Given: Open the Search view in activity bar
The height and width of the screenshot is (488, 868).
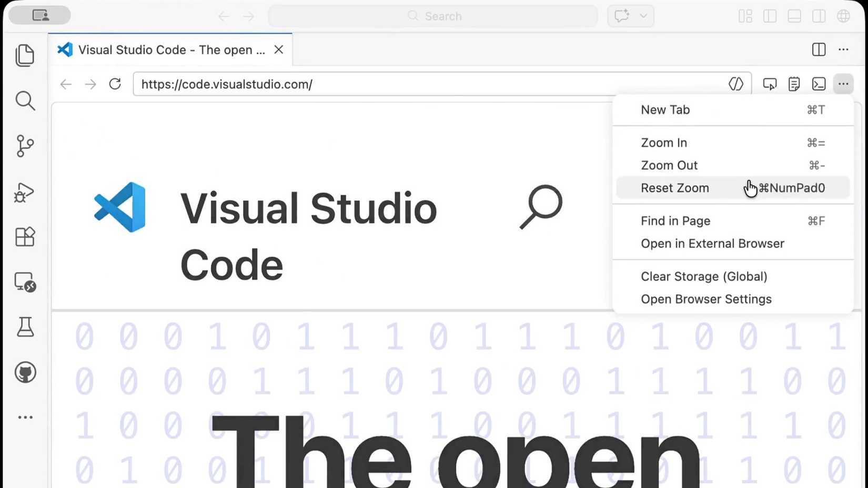Looking at the screenshot, I should (x=25, y=100).
